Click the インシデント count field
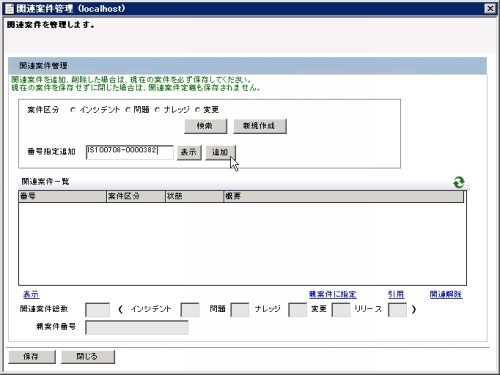 click(x=190, y=310)
